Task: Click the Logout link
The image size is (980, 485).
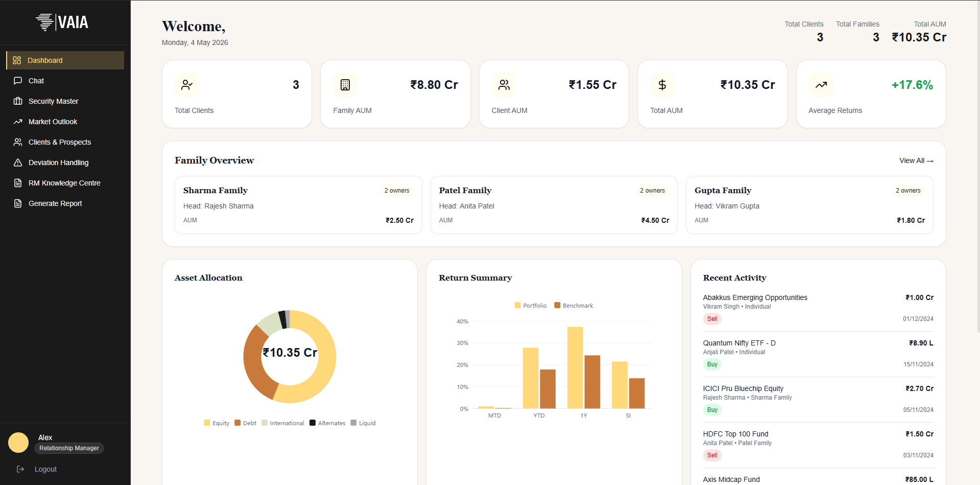Action: pos(45,469)
